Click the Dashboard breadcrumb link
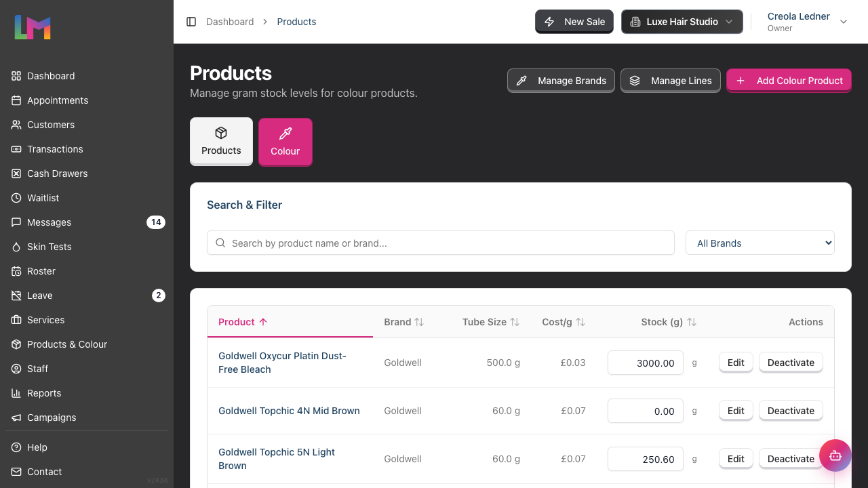The height and width of the screenshot is (488, 868). tap(230, 22)
